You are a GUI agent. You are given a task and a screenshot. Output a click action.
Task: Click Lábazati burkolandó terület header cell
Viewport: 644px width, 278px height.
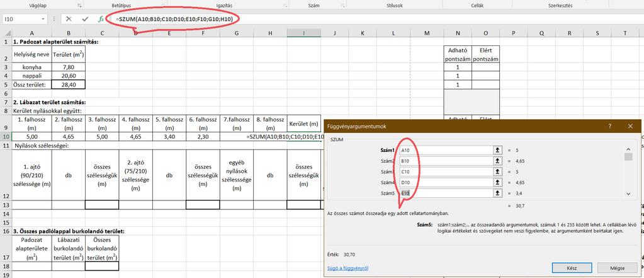click(x=69, y=249)
